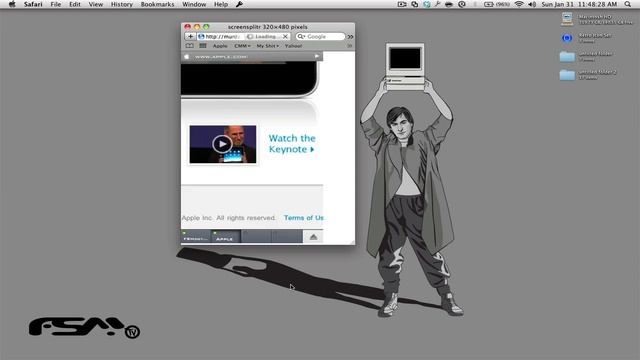The image size is (640, 360).
Task: Open Top Sites grid icon
Action: click(x=203, y=46)
